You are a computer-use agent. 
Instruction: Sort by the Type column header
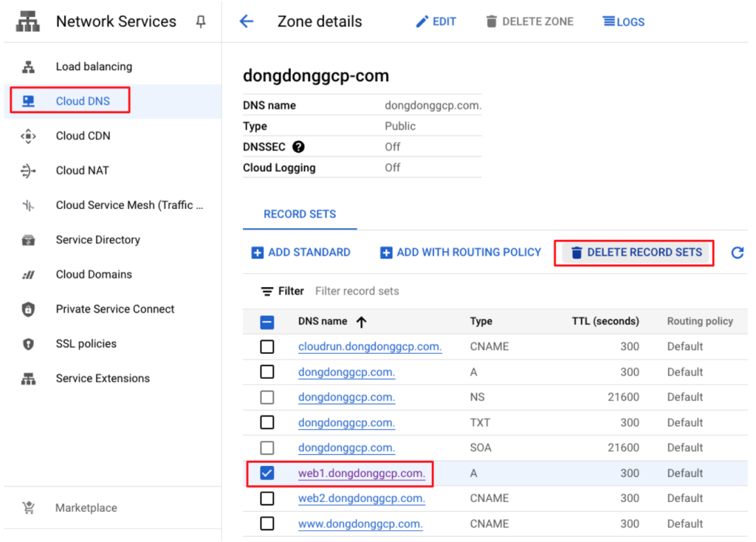point(481,322)
